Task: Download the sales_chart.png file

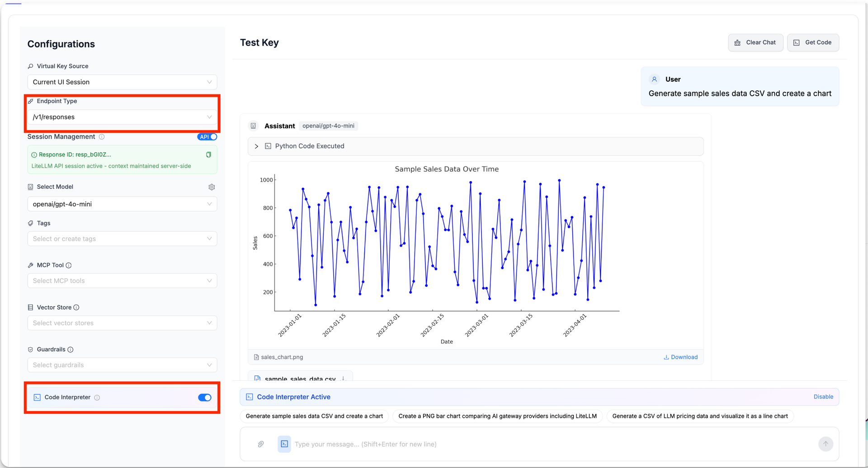Action: point(680,357)
